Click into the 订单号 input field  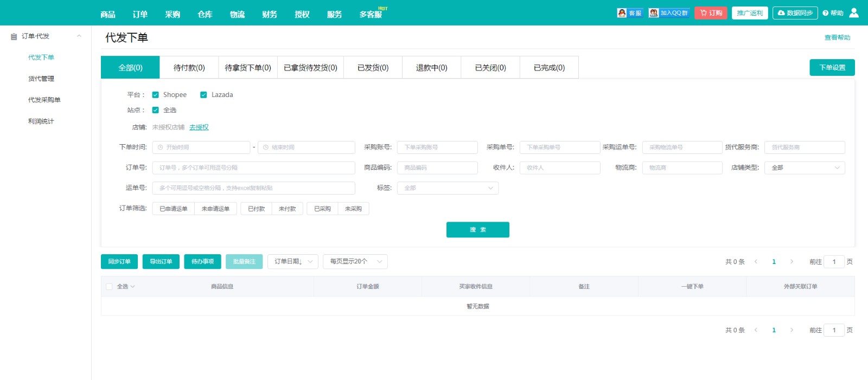coord(254,168)
